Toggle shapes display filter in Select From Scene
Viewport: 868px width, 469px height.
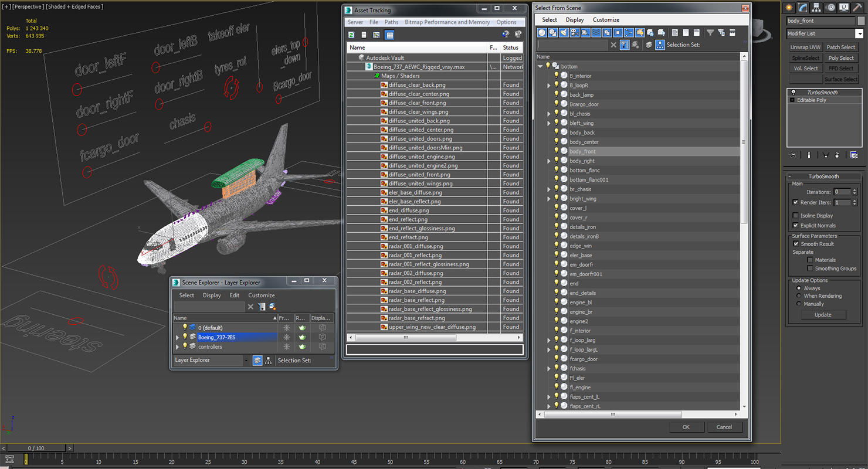(x=552, y=33)
